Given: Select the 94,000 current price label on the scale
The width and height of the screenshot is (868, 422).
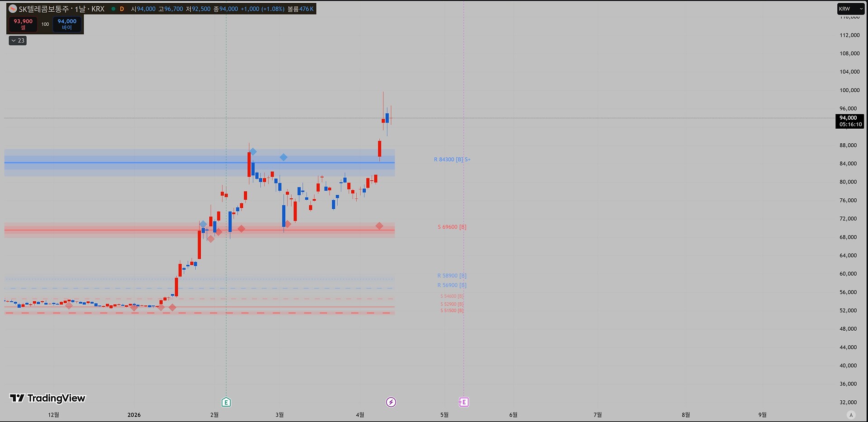Looking at the screenshot, I should coord(849,121).
